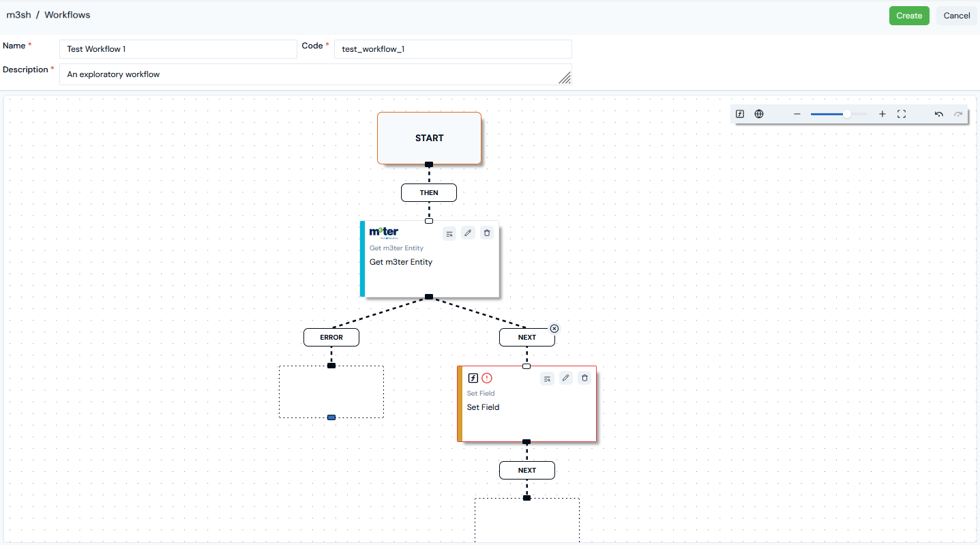This screenshot has width=980, height=545.
Task: Click START node's bottom output port
Action: (x=429, y=164)
